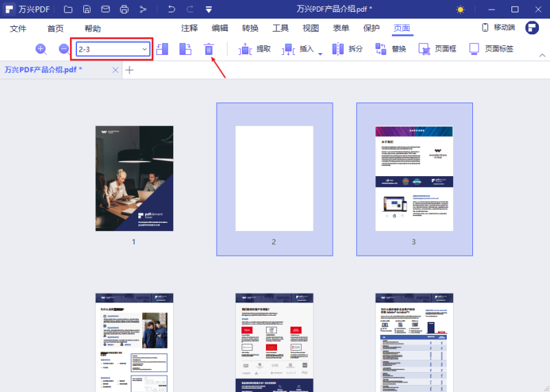Rotate selected pages right icon
Viewport: 550px width, 392px height.
click(185, 49)
